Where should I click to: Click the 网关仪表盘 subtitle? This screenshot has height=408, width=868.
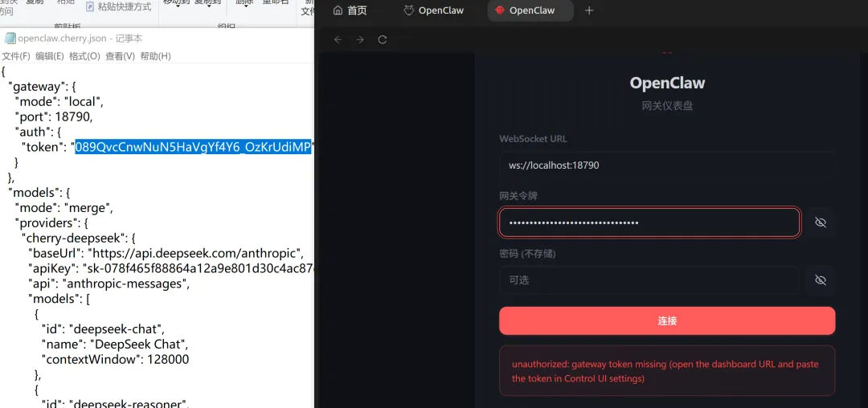(x=667, y=106)
